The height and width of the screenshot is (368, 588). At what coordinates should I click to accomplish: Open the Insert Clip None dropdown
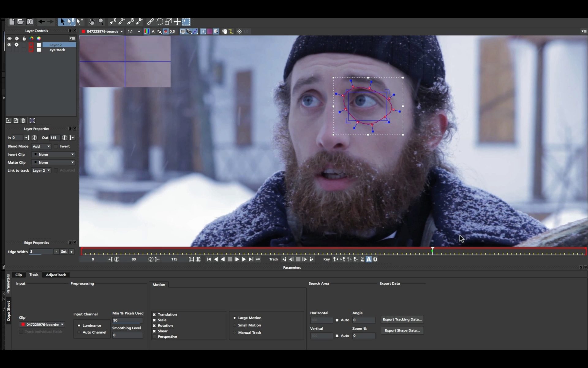click(x=54, y=154)
